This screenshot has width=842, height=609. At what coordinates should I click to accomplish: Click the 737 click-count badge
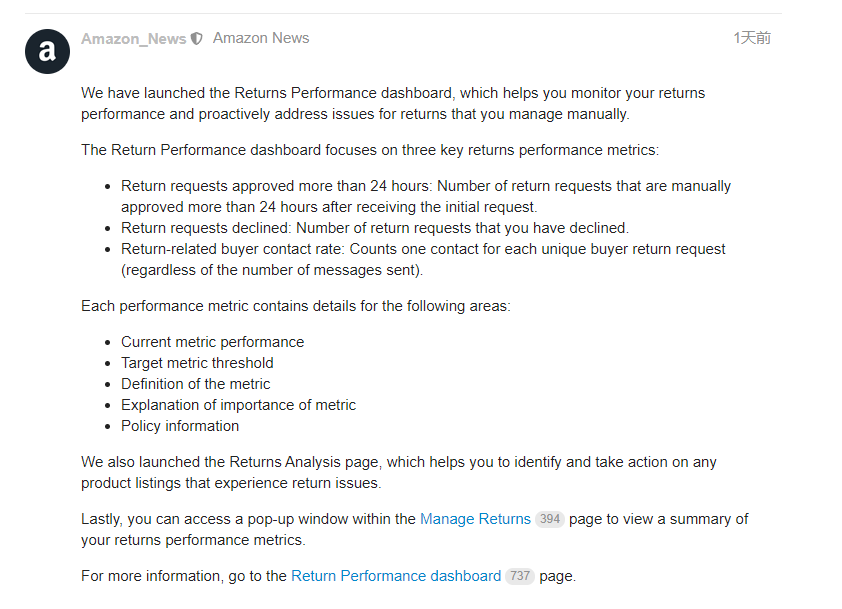(519, 576)
